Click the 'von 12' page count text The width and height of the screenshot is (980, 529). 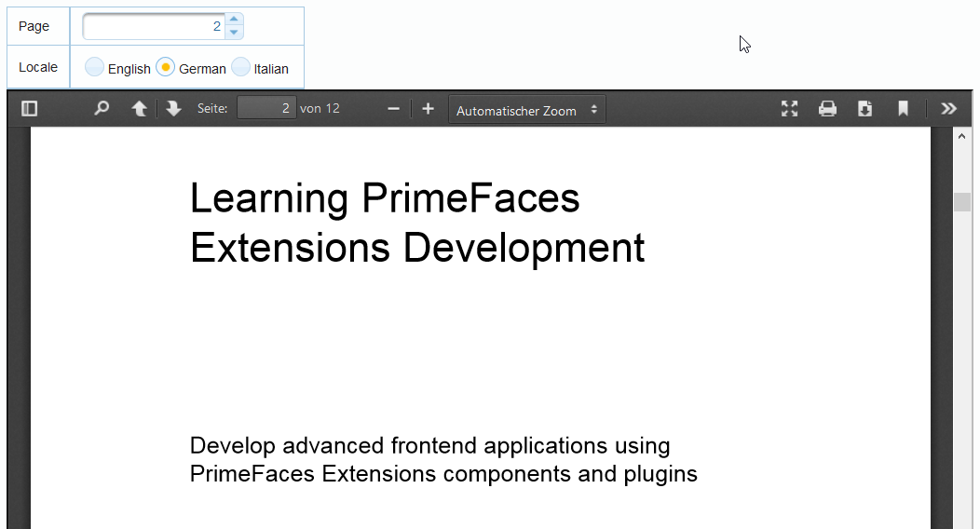point(320,109)
